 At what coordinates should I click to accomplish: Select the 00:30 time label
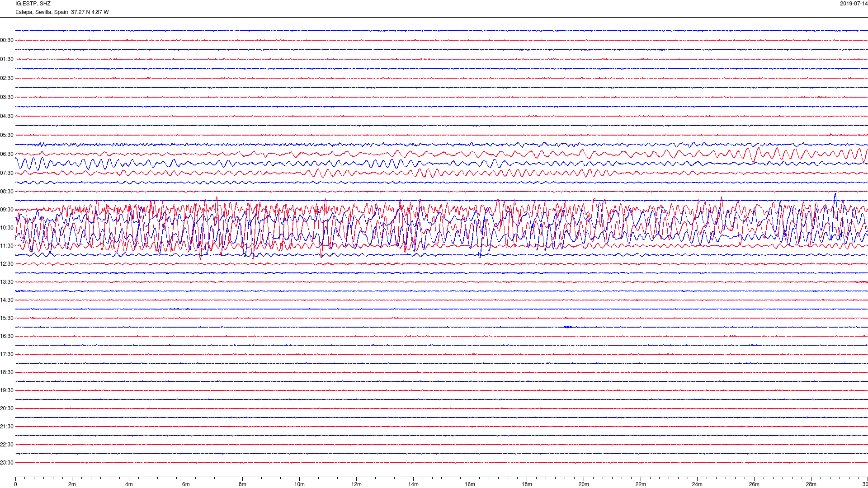(7, 40)
